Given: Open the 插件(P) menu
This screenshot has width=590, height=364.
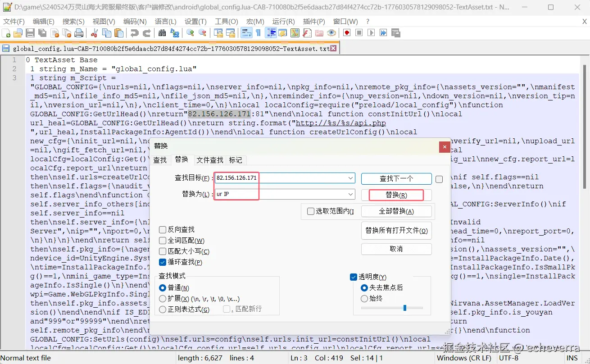Looking at the screenshot, I should (314, 22).
